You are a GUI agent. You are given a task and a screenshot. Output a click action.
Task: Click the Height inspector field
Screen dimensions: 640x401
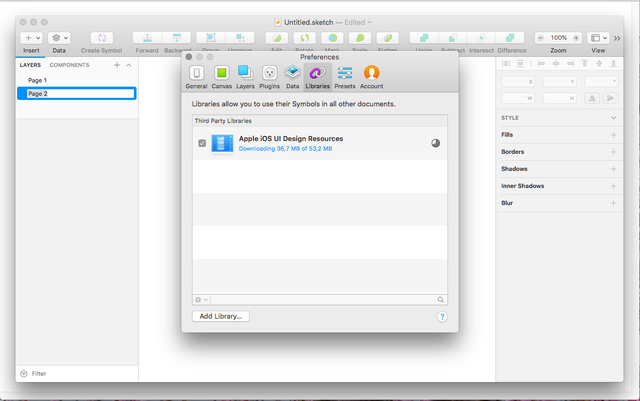click(560, 98)
